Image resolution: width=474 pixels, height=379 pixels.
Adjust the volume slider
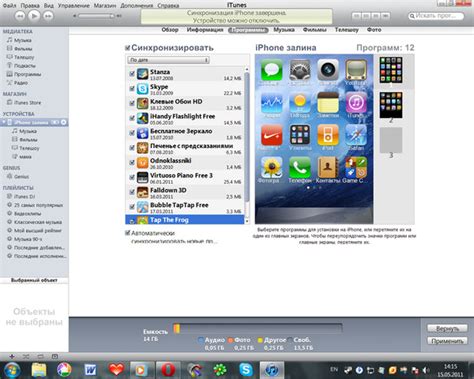pos(95,16)
